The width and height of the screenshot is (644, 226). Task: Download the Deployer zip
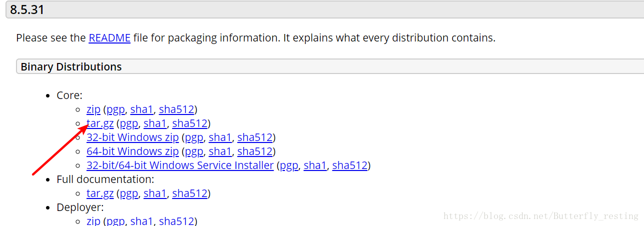pos(93,221)
